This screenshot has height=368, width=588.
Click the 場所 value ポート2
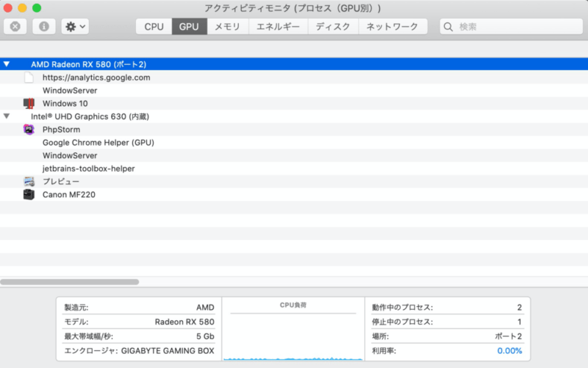(x=508, y=336)
